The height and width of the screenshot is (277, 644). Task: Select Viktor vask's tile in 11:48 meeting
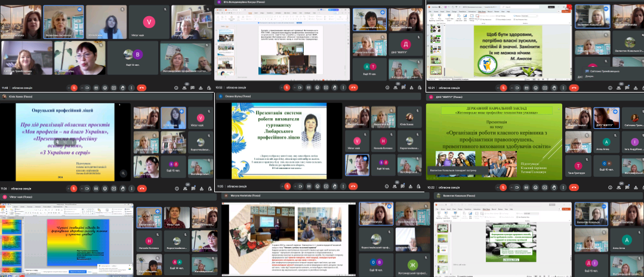[149, 22]
